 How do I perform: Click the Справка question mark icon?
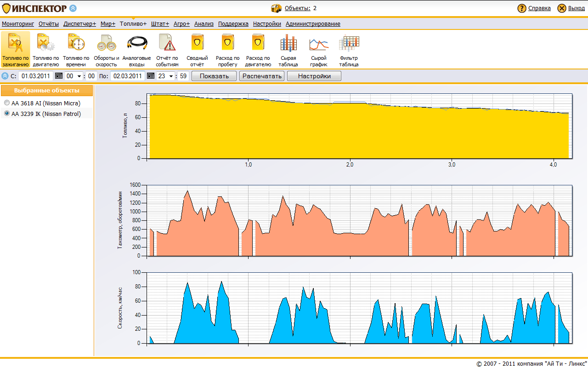pos(522,8)
